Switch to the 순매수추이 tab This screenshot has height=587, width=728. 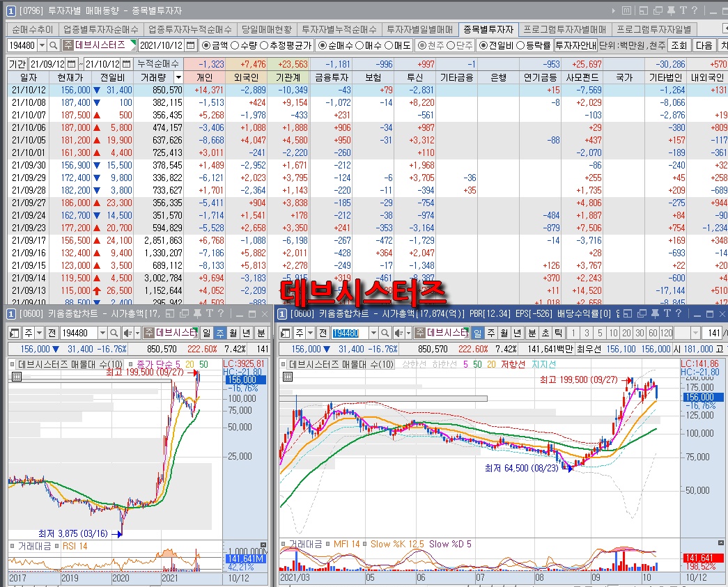click(x=33, y=29)
